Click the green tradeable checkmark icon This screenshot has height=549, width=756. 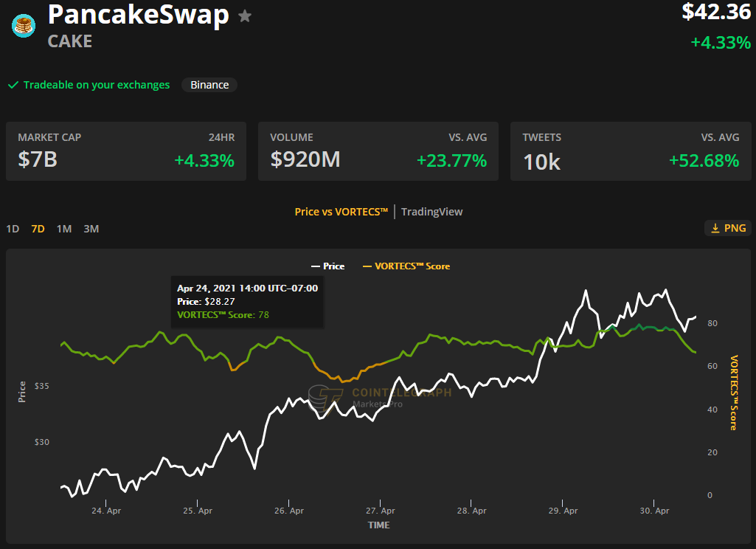[13, 85]
